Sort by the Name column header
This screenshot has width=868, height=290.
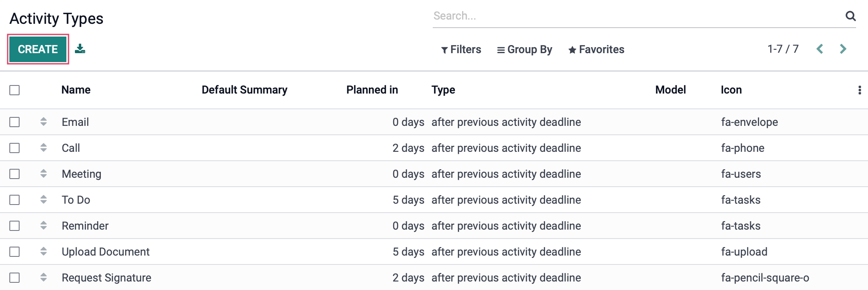coord(76,90)
